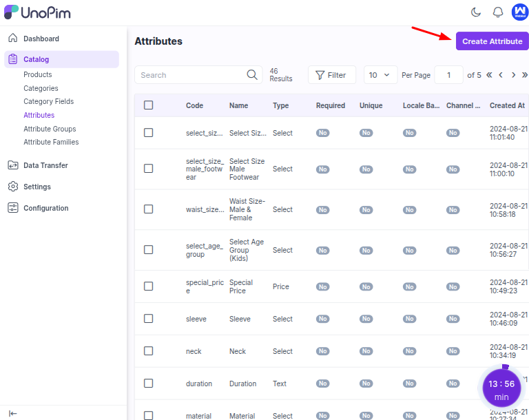Open Category Fields submenu item
This screenshot has height=420, width=529.
tap(49, 101)
